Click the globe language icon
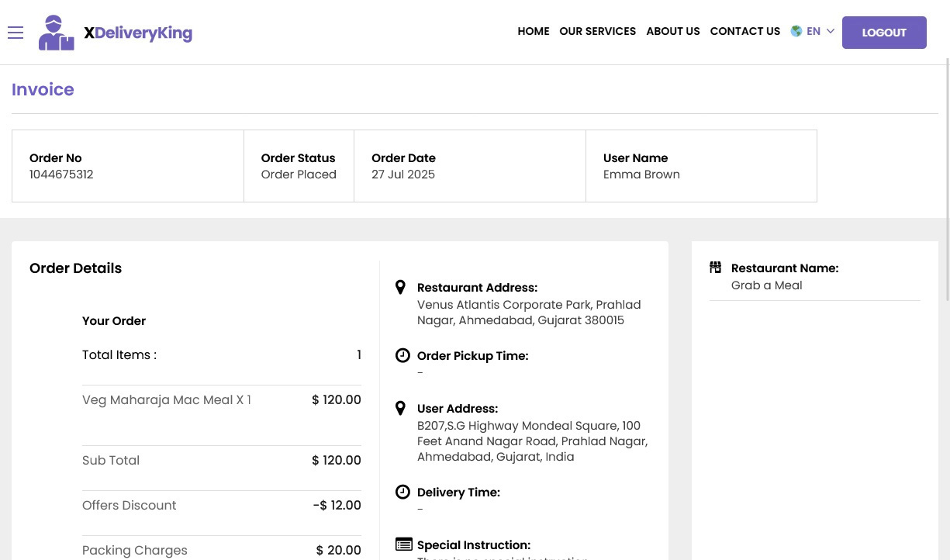 (x=796, y=32)
